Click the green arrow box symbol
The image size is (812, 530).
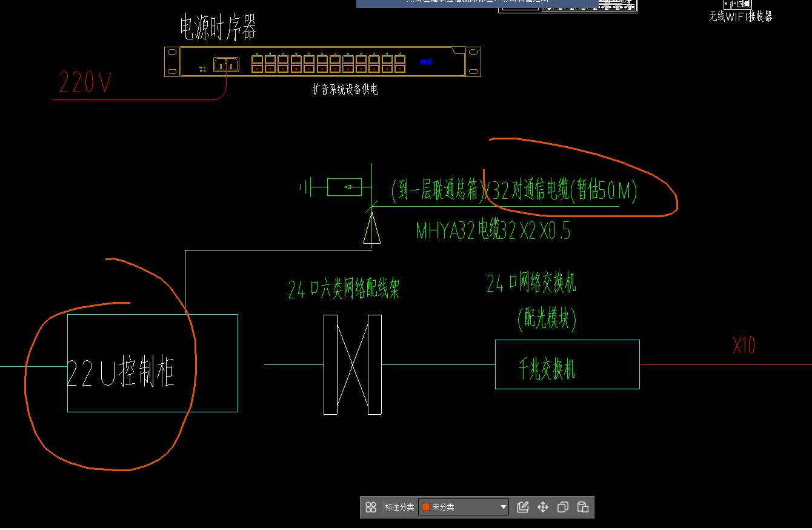coord(344,187)
